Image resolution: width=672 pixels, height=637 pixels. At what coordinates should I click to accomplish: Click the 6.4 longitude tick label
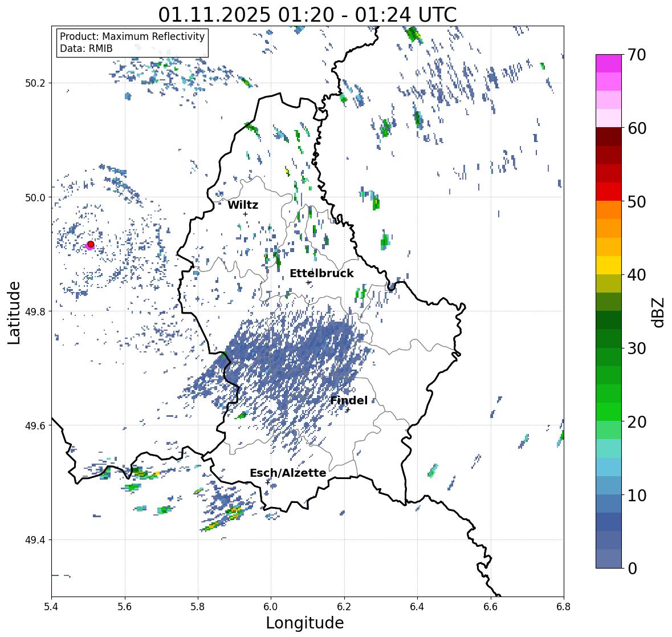pos(417,607)
